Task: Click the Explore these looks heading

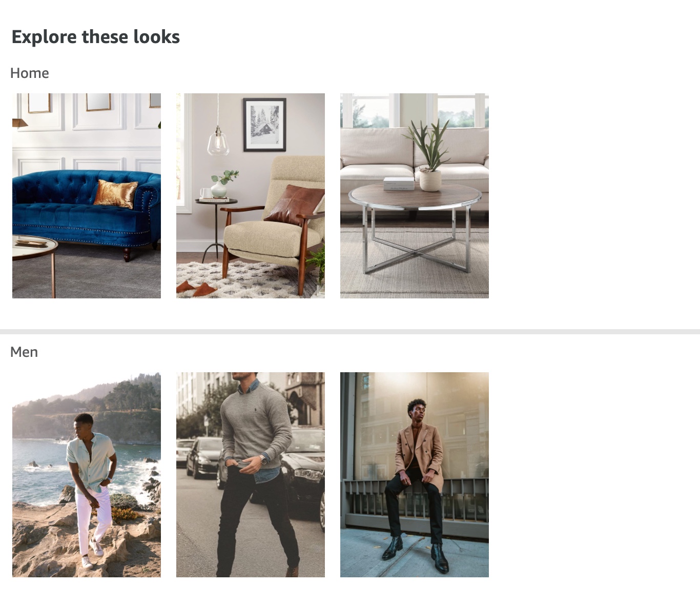Action: tap(96, 37)
